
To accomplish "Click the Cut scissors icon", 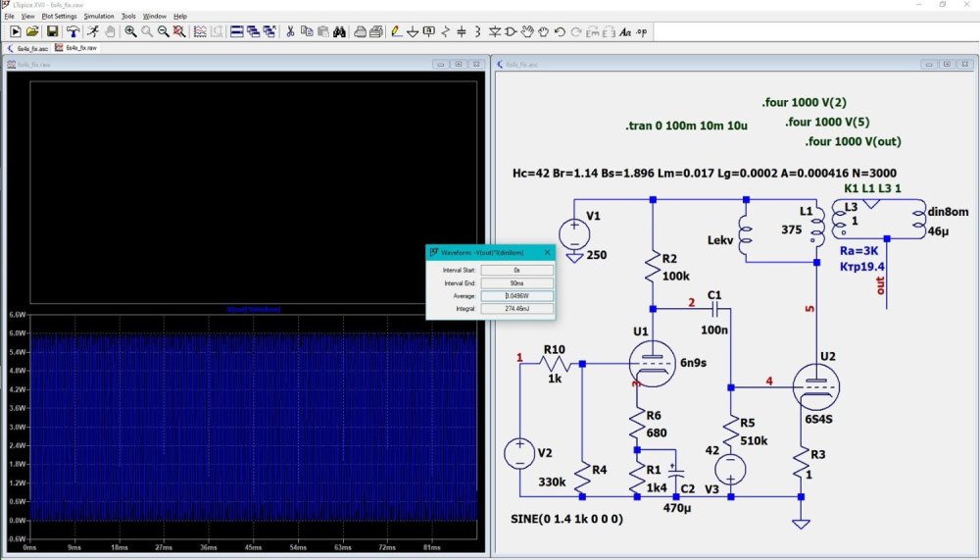I will [290, 31].
